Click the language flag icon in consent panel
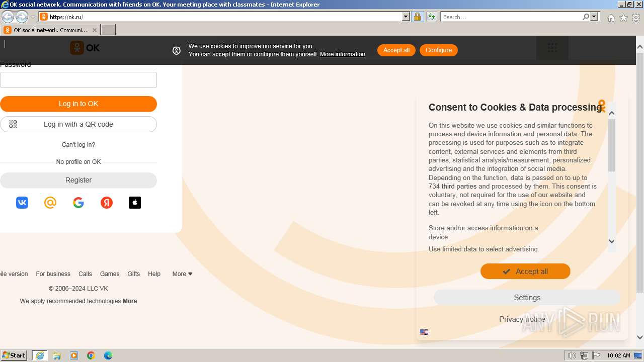The image size is (644, 362). pos(424,332)
